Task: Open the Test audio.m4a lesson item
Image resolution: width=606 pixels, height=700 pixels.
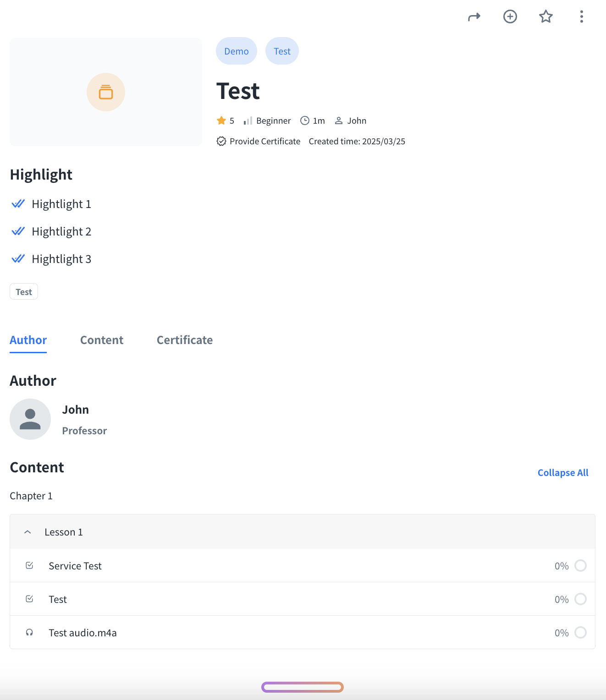Action: point(83,633)
